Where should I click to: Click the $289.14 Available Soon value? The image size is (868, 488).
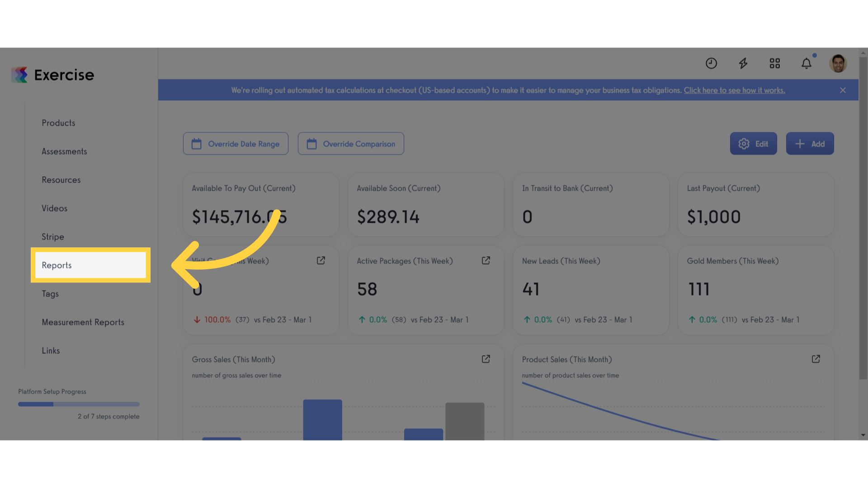[388, 217]
